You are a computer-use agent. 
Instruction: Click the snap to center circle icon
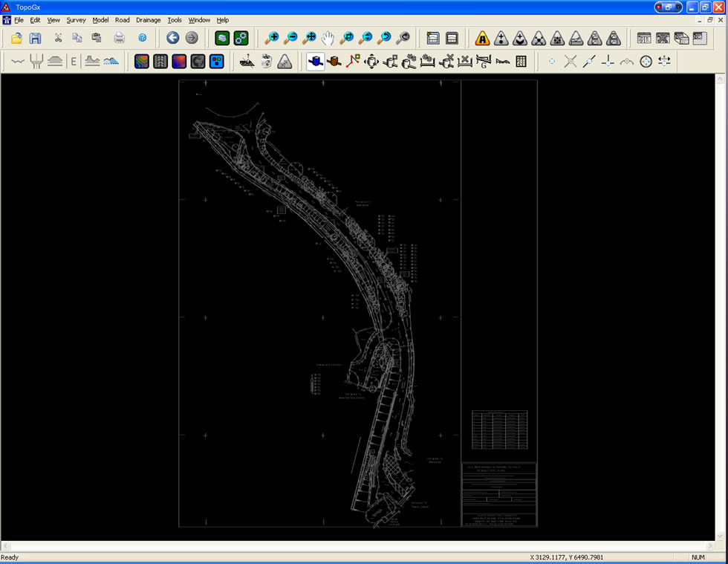coord(646,62)
